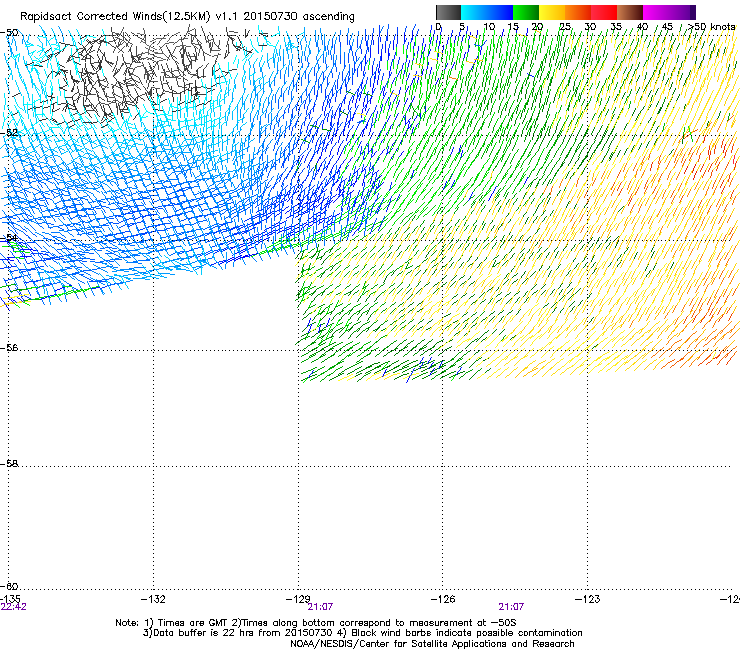740x650 pixels.
Task: Click the green 15-20 knots legend segment
Action: tap(526, 12)
